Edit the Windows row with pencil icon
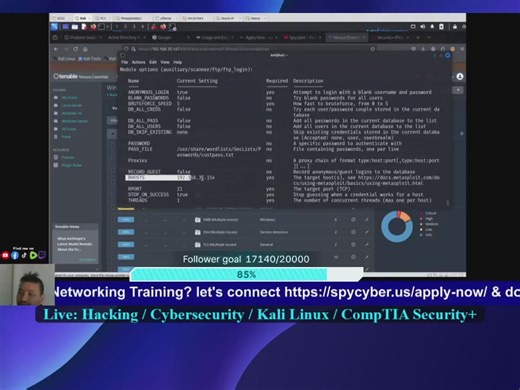Screen dimensions: 520x390 tap(367, 220)
